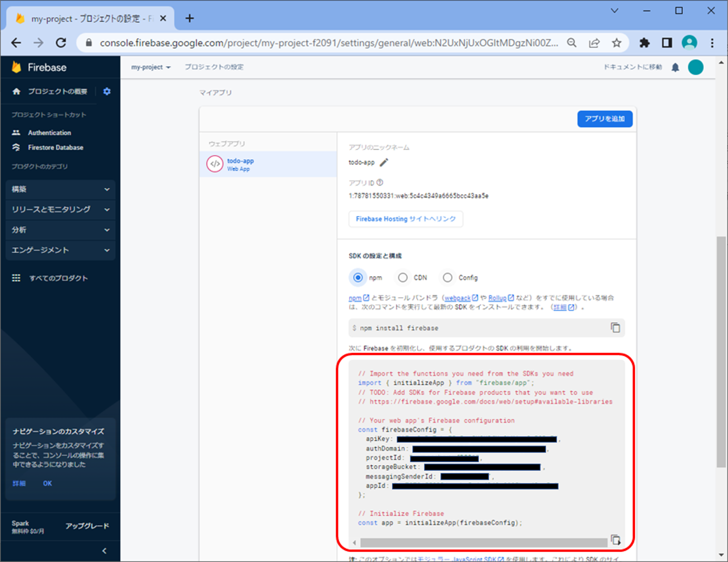Click the browser forward arrow

click(38, 43)
